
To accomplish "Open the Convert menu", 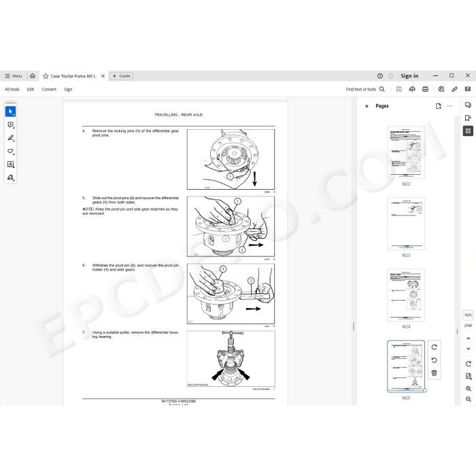I will click(49, 89).
